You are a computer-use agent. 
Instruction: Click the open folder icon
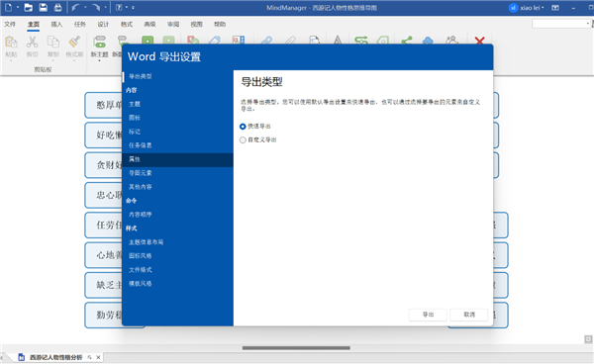(28, 7)
